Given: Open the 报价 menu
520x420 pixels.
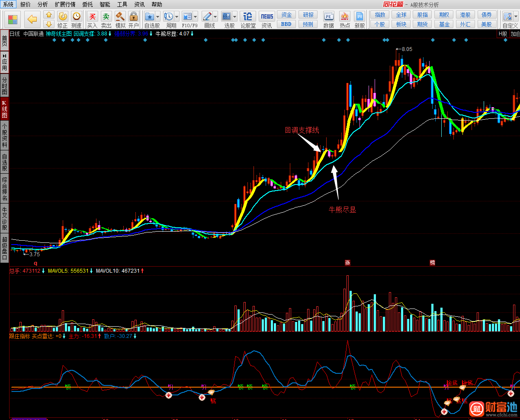Looking at the screenshot, I should (x=26, y=4).
